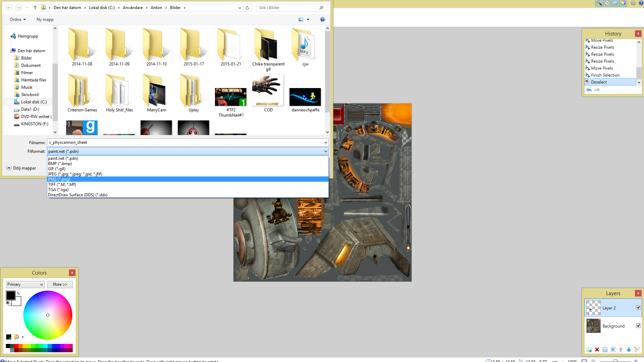Screen dimensions: 644x362
Task: Click Deselect entry in History list
Action: point(610,82)
